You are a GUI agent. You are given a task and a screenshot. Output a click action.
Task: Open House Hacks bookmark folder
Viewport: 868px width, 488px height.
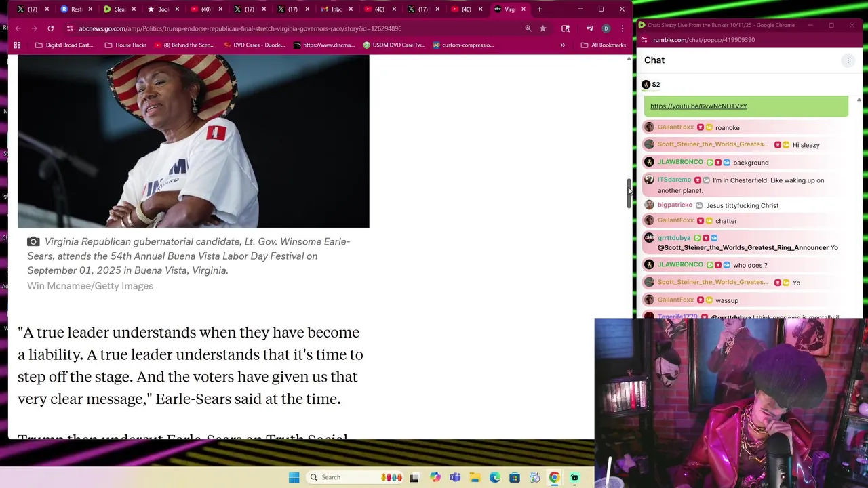125,45
